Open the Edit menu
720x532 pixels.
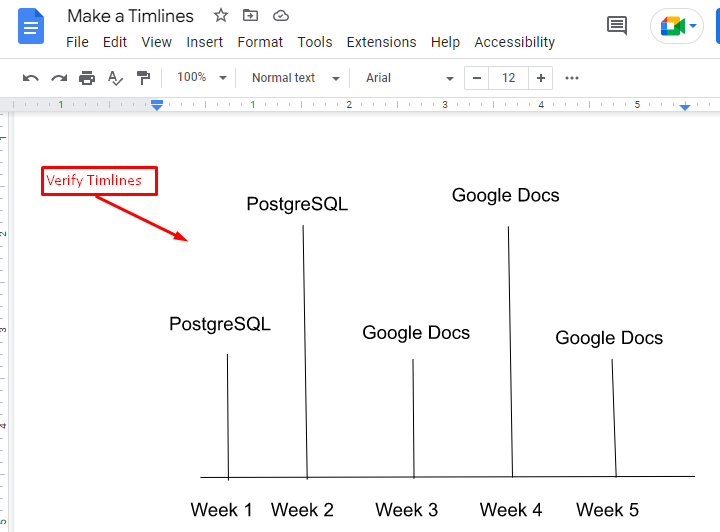click(115, 42)
